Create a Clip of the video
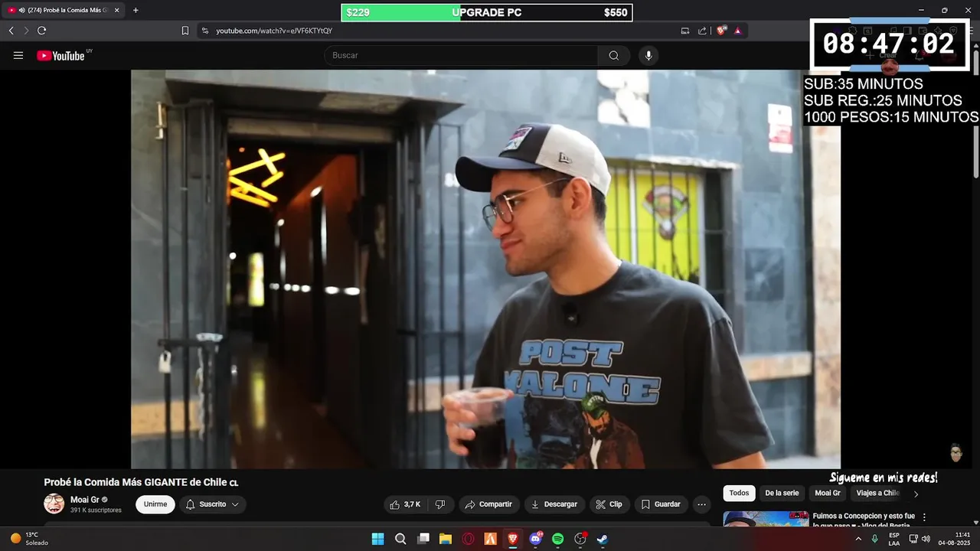The image size is (980, 551). click(609, 504)
